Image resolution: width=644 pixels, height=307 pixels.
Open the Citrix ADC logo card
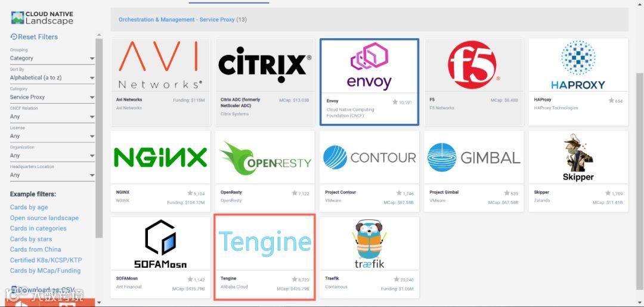(x=265, y=82)
